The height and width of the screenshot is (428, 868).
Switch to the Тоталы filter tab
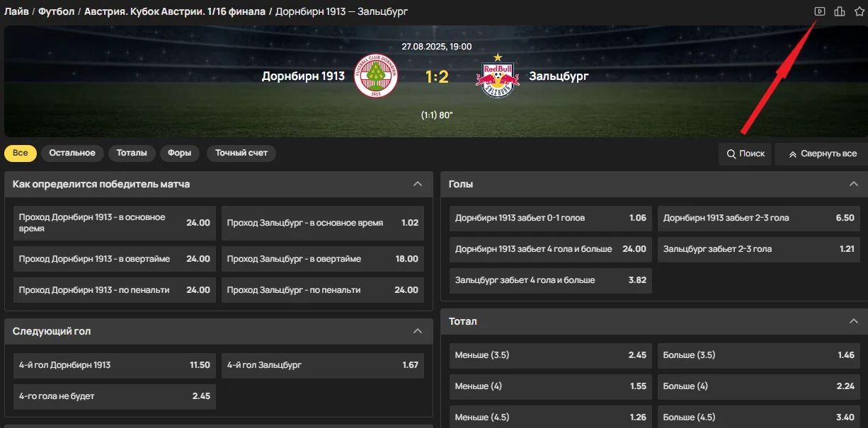[132, 153]
